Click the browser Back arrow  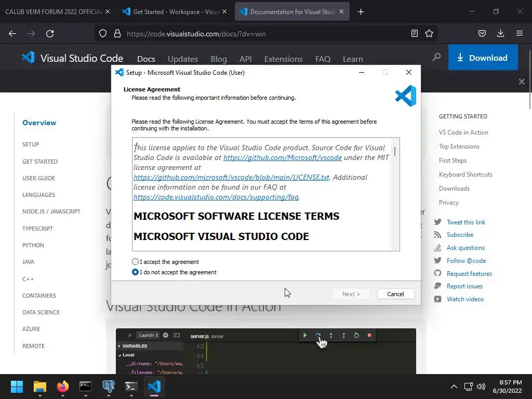(12, 34)
